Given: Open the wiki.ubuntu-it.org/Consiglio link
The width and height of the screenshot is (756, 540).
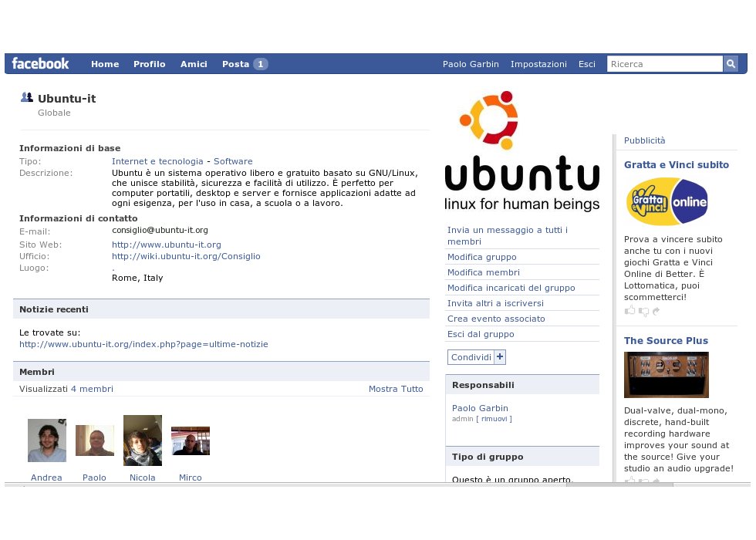Looking at the screenshot, I should [186, 256].
